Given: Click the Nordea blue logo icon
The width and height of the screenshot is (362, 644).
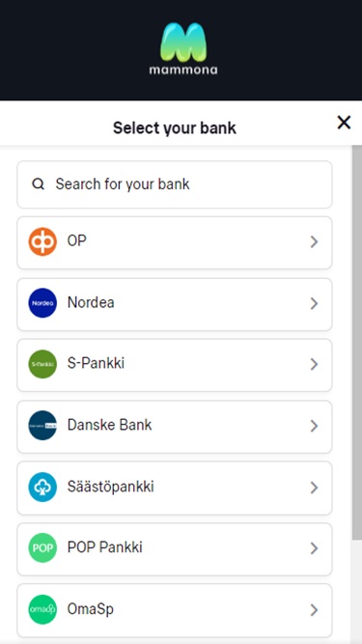Looking at the screenshot, I should pyautogui.click(x=42, y=303).
